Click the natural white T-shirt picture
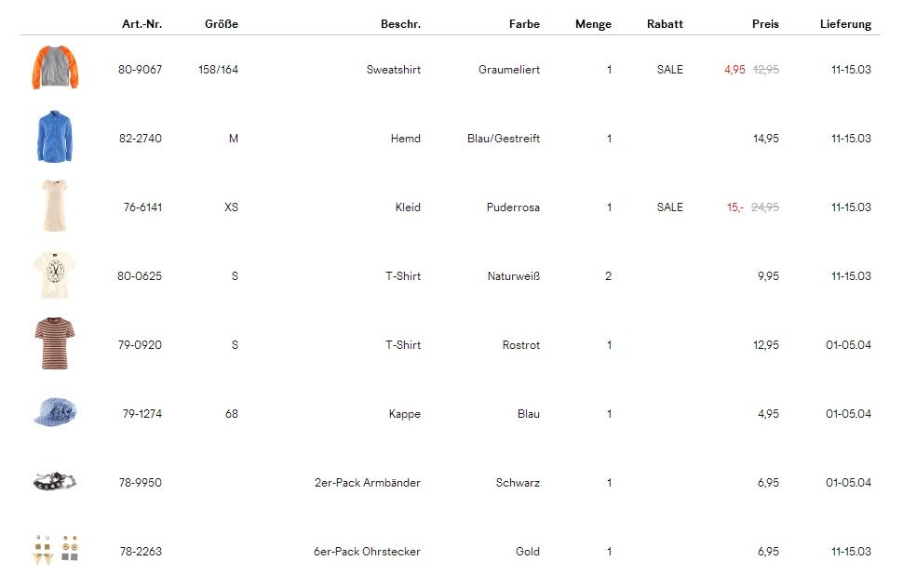The width and height of the screenshot is (903, 588). 54,275
